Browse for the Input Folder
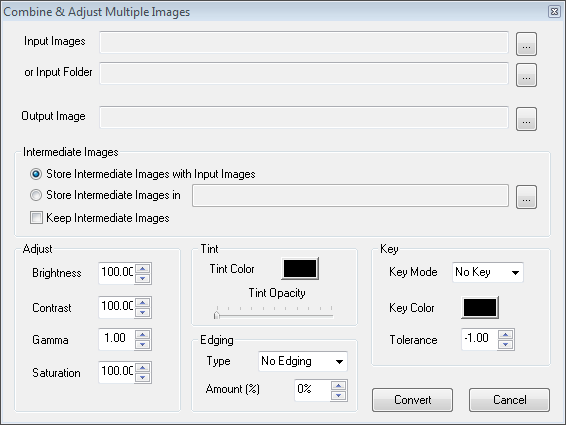566x425 pixels. tap(526, 75)
